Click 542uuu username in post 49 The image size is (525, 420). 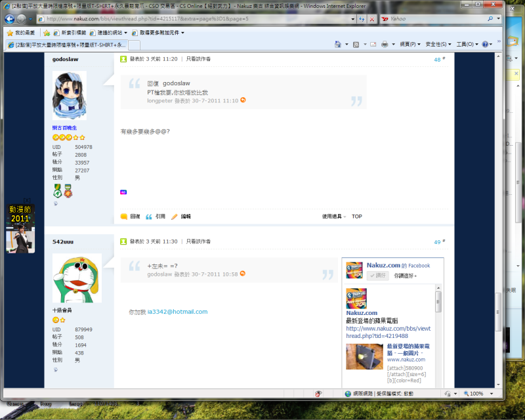click(x=62, y=241)
